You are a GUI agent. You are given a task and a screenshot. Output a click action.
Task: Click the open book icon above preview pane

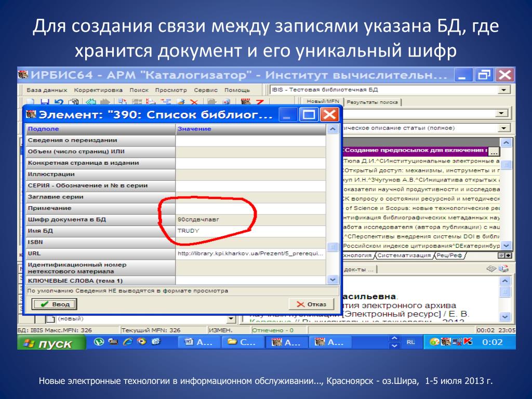491,269
